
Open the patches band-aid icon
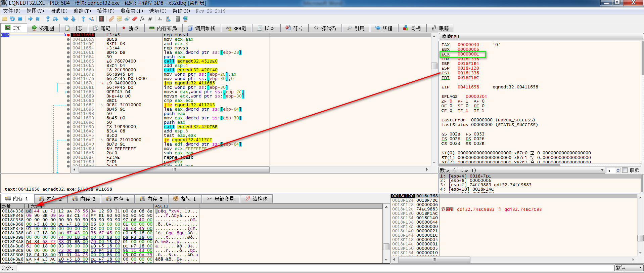[x=111, y=19]
